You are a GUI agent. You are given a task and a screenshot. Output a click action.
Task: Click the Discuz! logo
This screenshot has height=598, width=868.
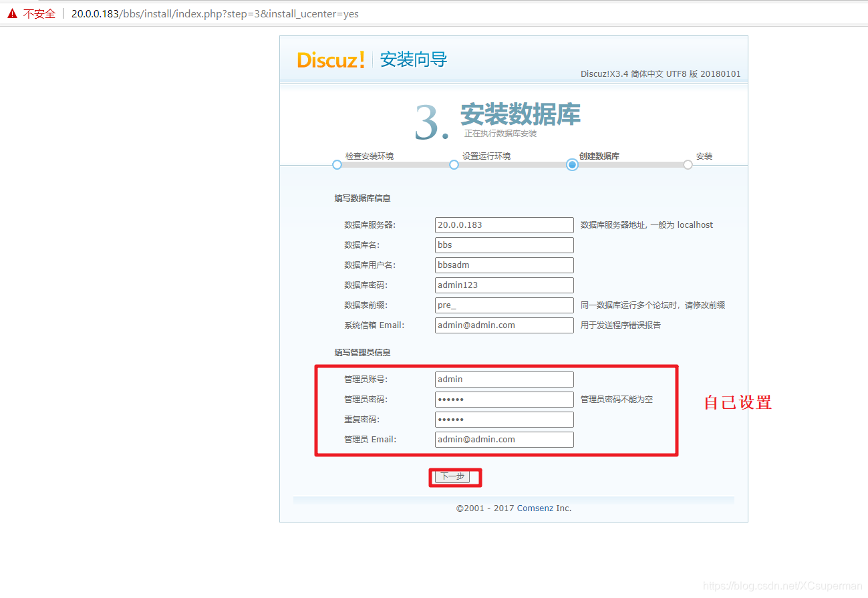[x=331, y=59]
